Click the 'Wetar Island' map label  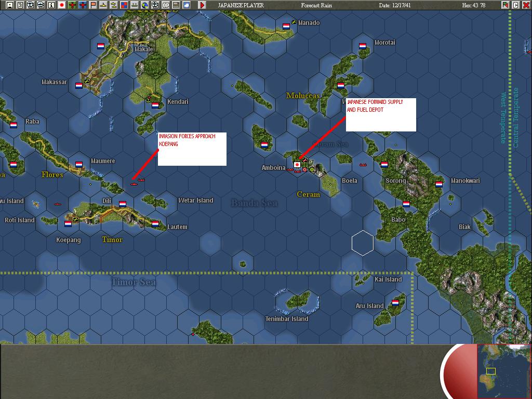pos(196,200)
